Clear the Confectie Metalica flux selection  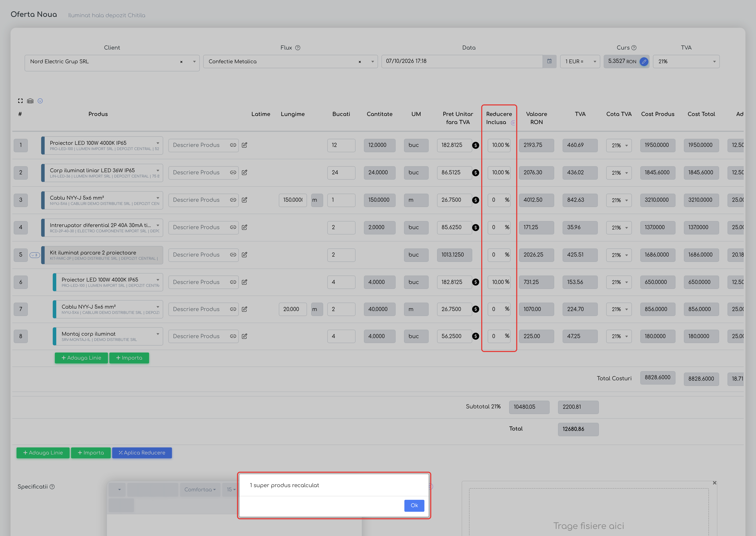(360, 62)
